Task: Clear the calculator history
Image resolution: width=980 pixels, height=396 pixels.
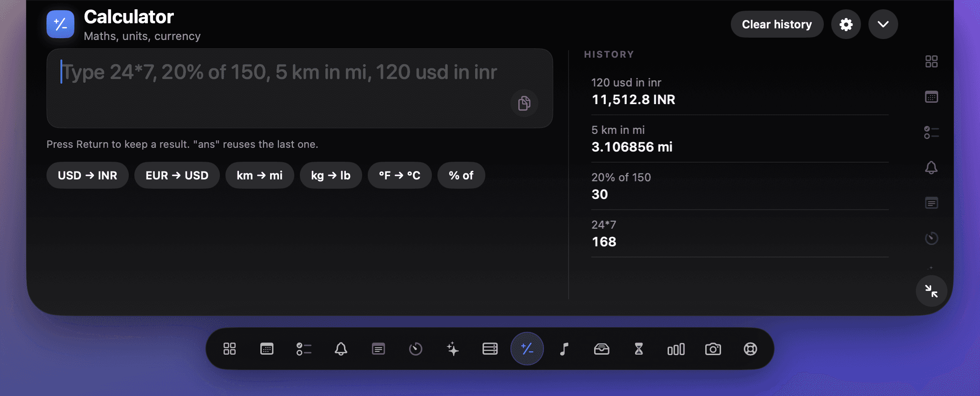Action: [777, 24]
